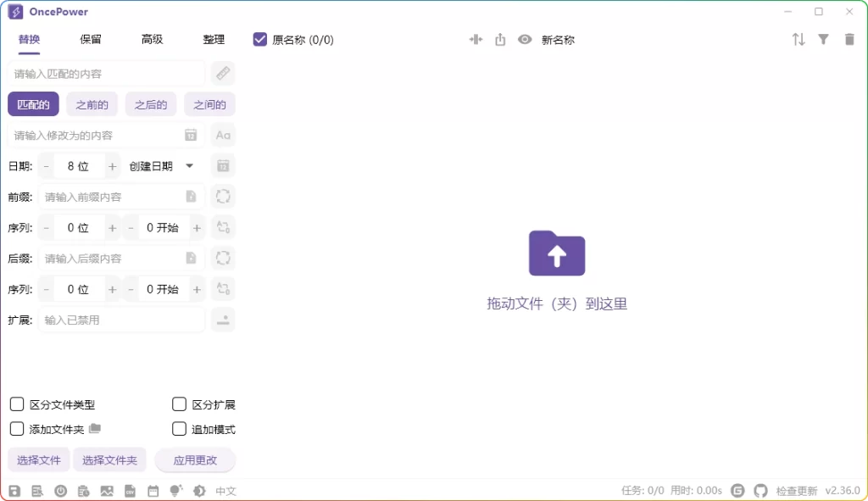The image size is (868, 501).
Task: Toggle the preview eye icon near 新名称
Action: [x=525, y=39]
